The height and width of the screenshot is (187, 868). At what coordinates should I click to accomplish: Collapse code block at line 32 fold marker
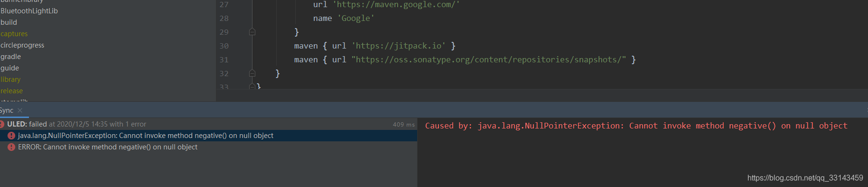(x=252, y=73)
